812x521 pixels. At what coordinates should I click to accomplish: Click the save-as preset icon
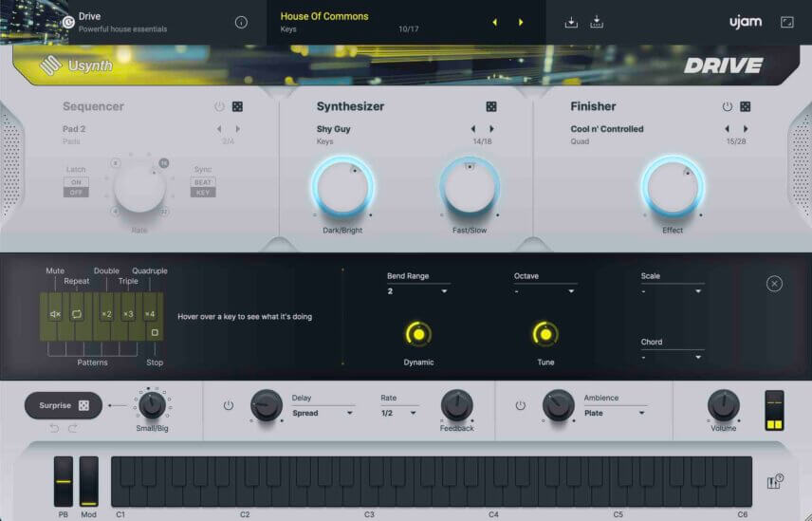[x=597, y=22]
